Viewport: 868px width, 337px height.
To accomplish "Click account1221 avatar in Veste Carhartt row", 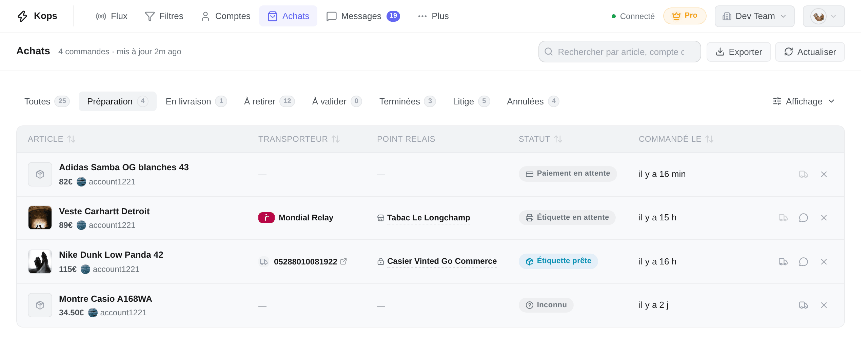I will pyautogui.click(x=81, y=225).
